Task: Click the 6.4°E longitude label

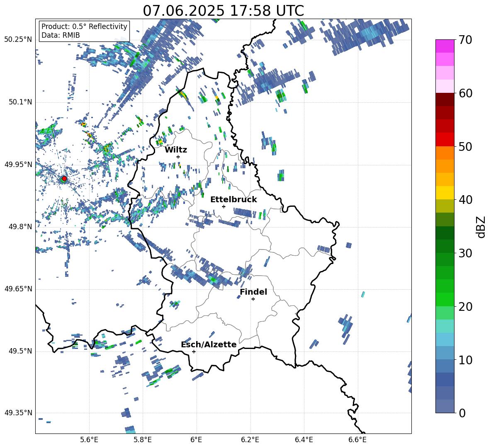Action: 304,440
